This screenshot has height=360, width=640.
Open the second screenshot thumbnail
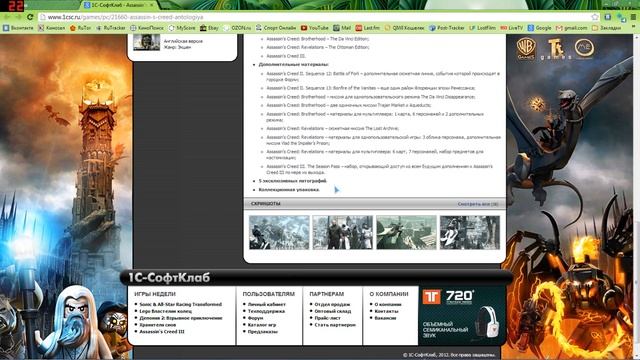point(342,233)
